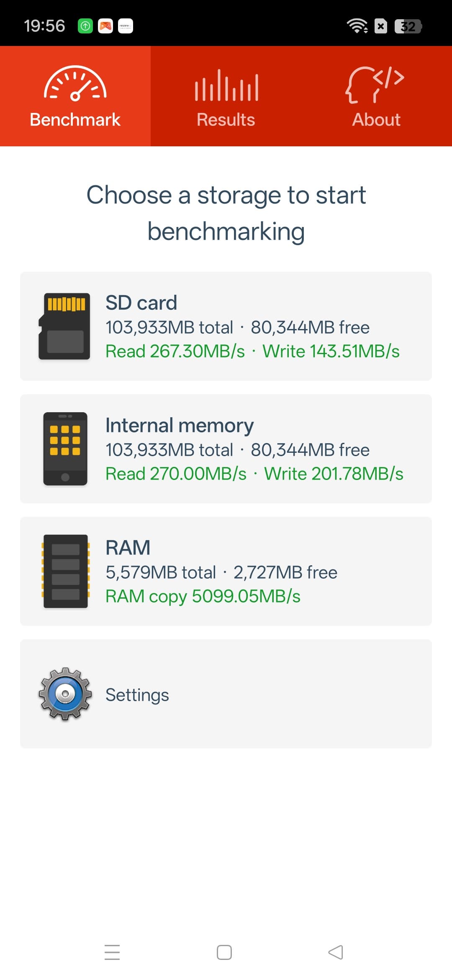Run the RAM benchmark
The image size is (452, 980).
click(x=251, y=571)
